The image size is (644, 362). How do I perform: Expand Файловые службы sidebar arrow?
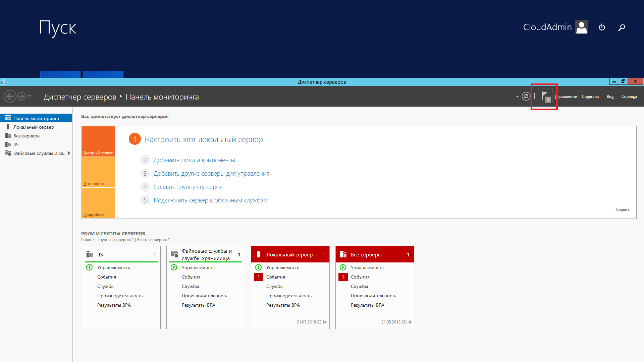point(69,153)
